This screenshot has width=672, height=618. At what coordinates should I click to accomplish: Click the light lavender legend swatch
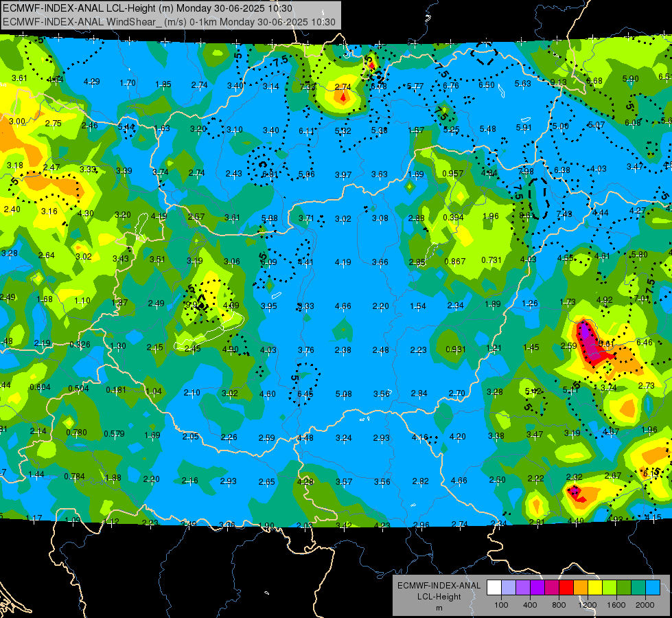pos(509,588)
